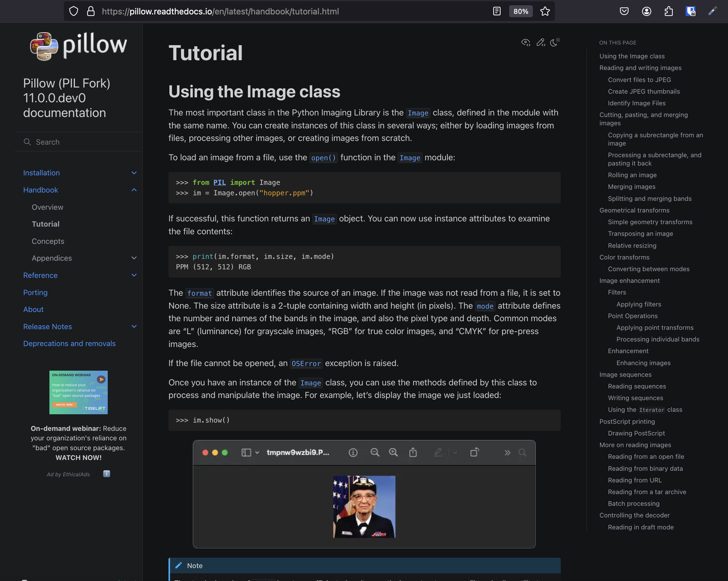
Task: Open the extensions puzzle icon
Action: [x=668, y=11]
